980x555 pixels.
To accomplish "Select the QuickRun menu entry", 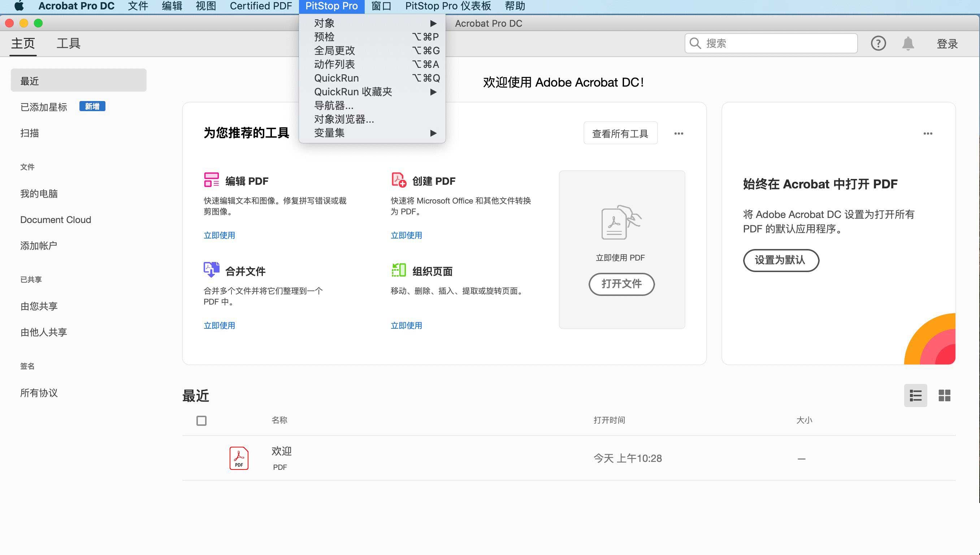I will 372,78.
